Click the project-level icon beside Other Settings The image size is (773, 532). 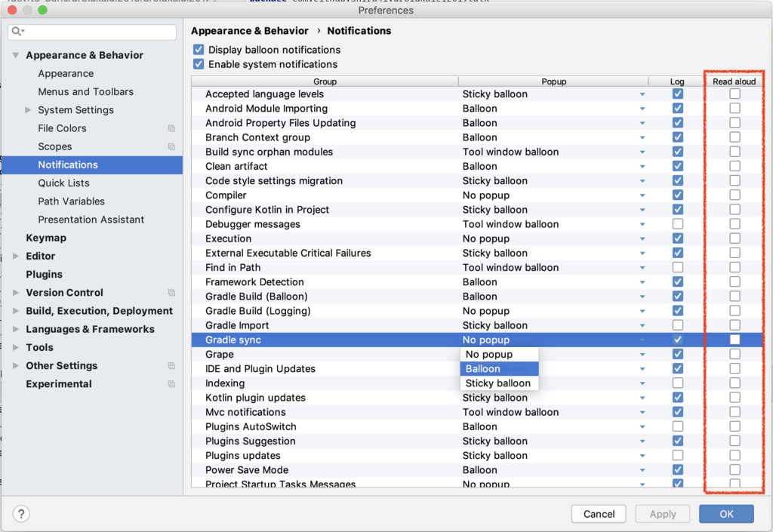[x=171, y=365]
